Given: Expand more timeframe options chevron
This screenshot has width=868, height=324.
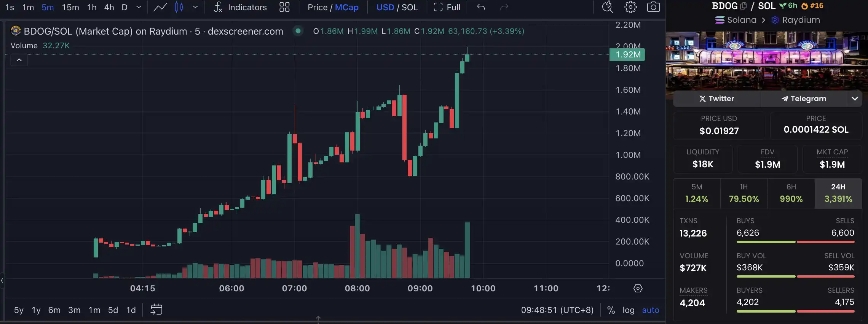Looking at the screenshot, I should (139, 7).
